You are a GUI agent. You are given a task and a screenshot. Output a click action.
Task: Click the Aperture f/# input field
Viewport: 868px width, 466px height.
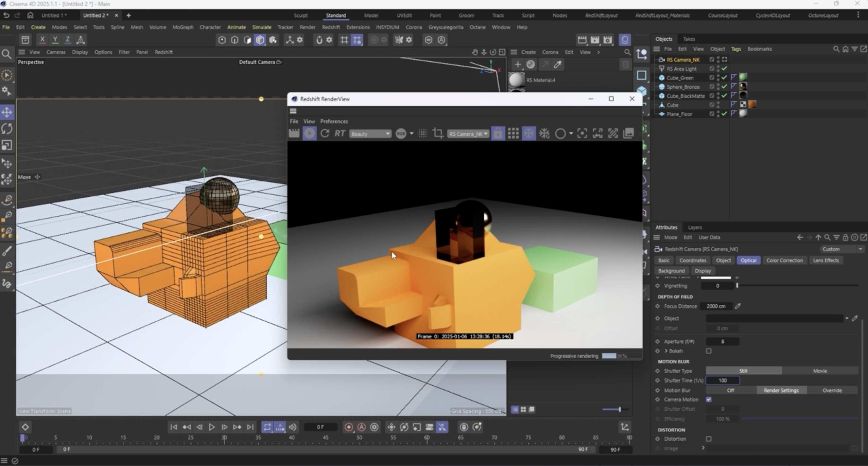pyautogui.click(x=722, y=341)
